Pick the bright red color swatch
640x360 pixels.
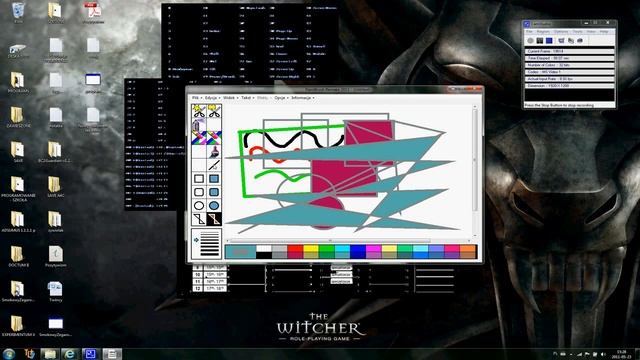pos(295,248)
